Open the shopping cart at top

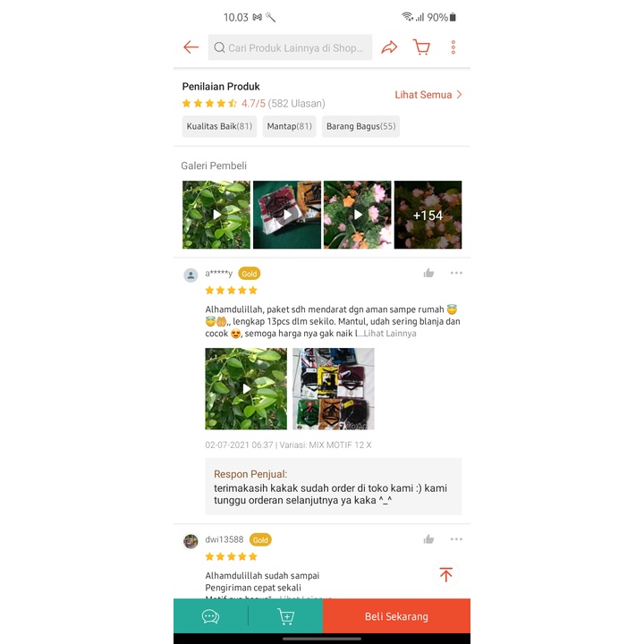coord(421,47)
